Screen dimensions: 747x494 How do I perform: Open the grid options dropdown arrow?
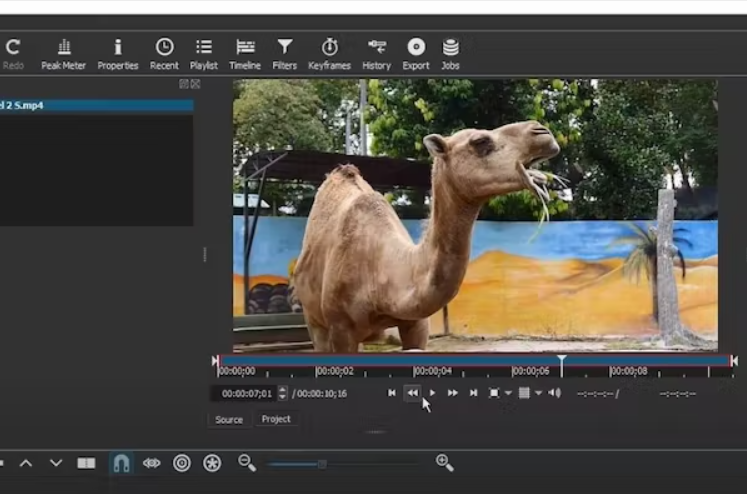point(538,393)
